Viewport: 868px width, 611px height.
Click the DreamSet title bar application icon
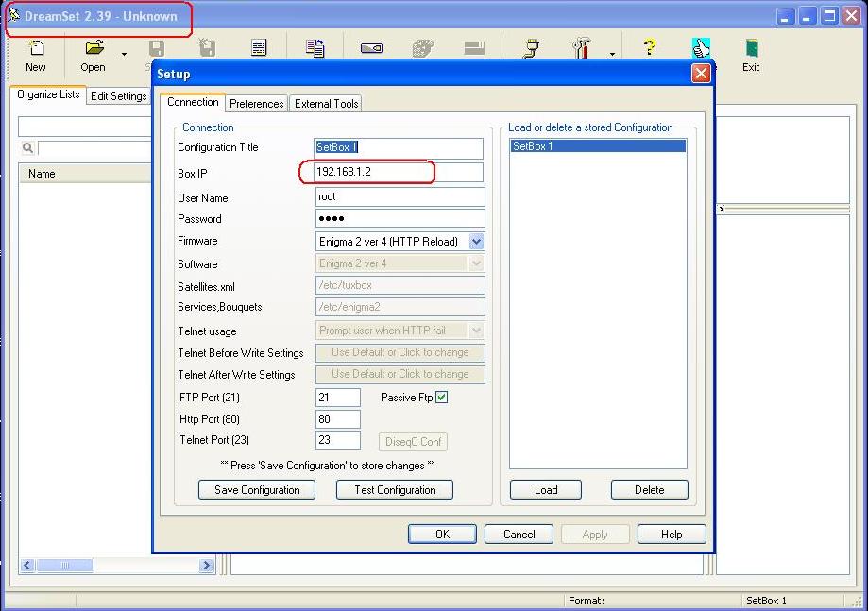click(x=14, y=15)
